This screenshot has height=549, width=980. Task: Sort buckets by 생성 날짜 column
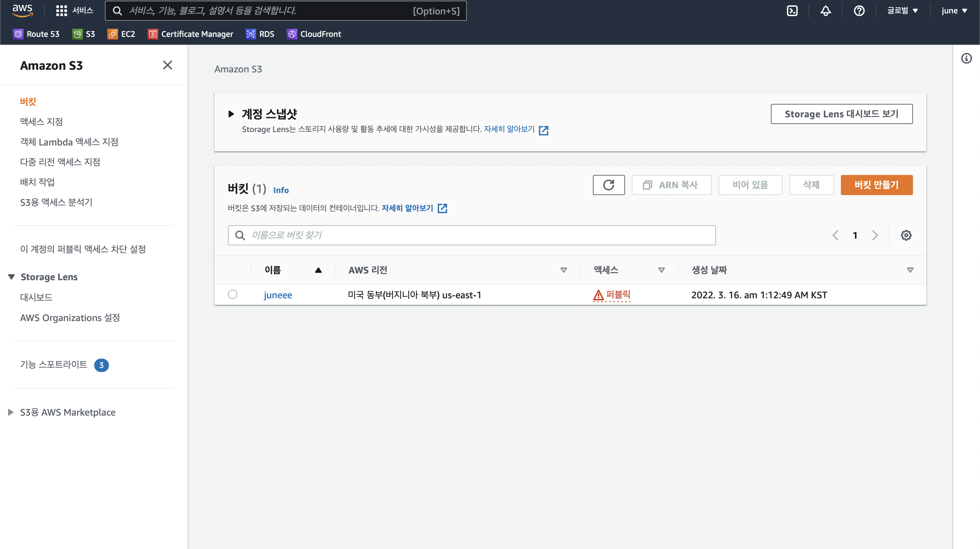pyautogui.click(x=910, y=270)
